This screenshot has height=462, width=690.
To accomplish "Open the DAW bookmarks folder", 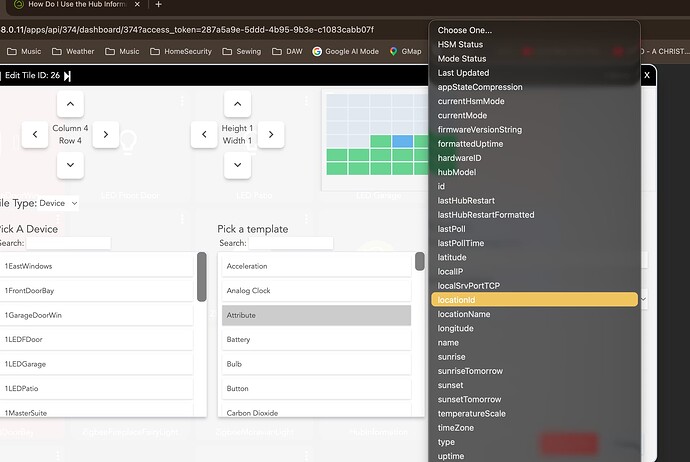I will click(x=287, y=51).
